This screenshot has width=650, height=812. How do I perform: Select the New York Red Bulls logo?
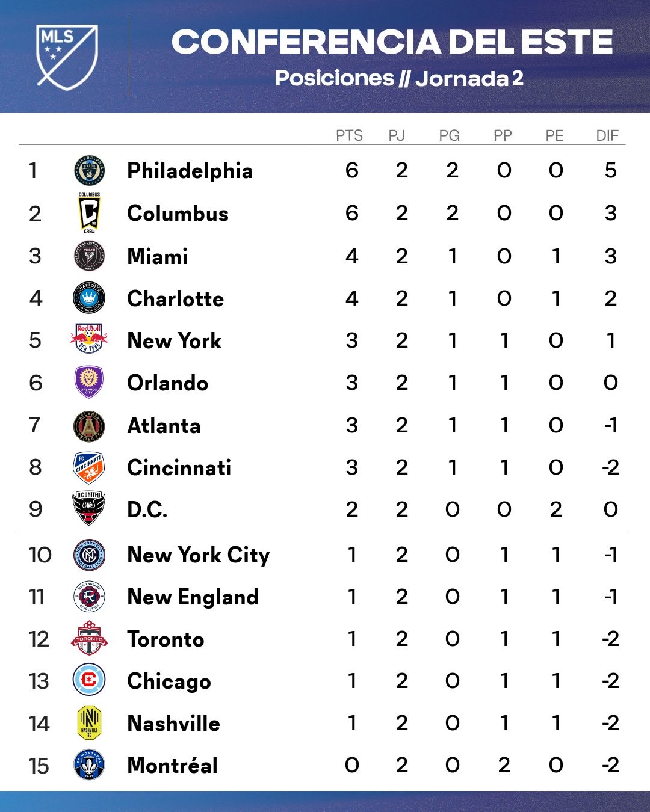click(x=89, y=340)
